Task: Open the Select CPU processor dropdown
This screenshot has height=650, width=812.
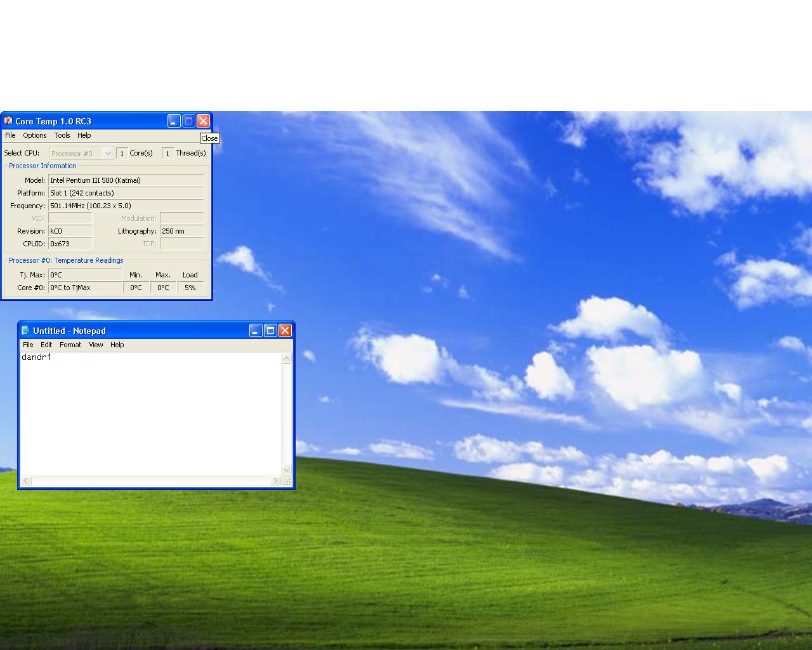Action: coord(108,153)
